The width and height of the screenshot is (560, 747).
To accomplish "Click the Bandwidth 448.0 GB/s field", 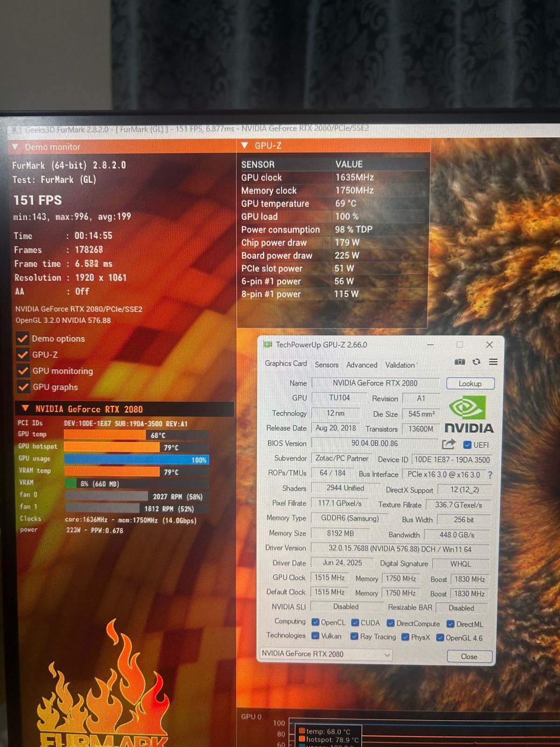I will tap(456, 535).
